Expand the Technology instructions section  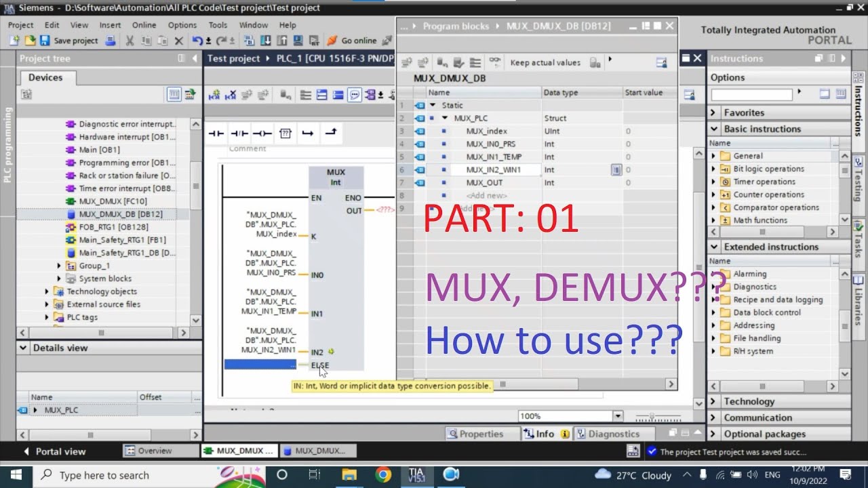pyautogui.click(x=713, y=401)
